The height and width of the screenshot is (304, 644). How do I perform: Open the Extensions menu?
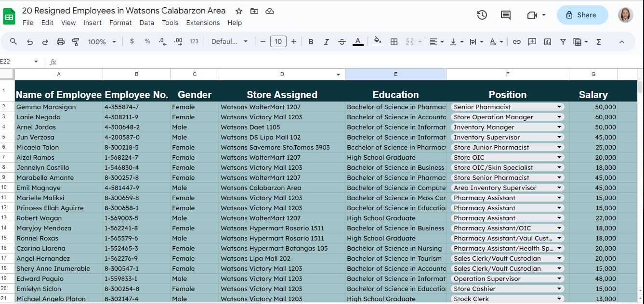[202, 23]
